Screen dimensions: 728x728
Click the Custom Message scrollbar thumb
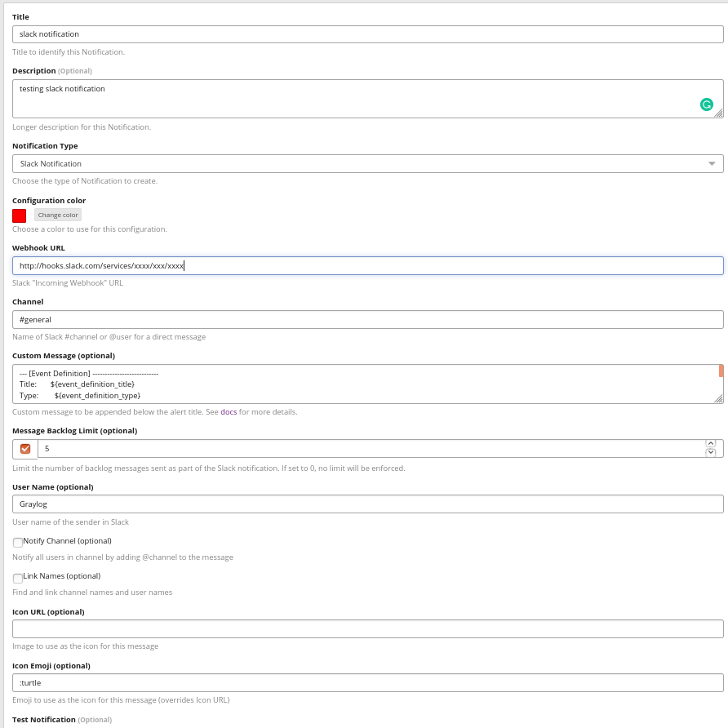click(721, 371)
